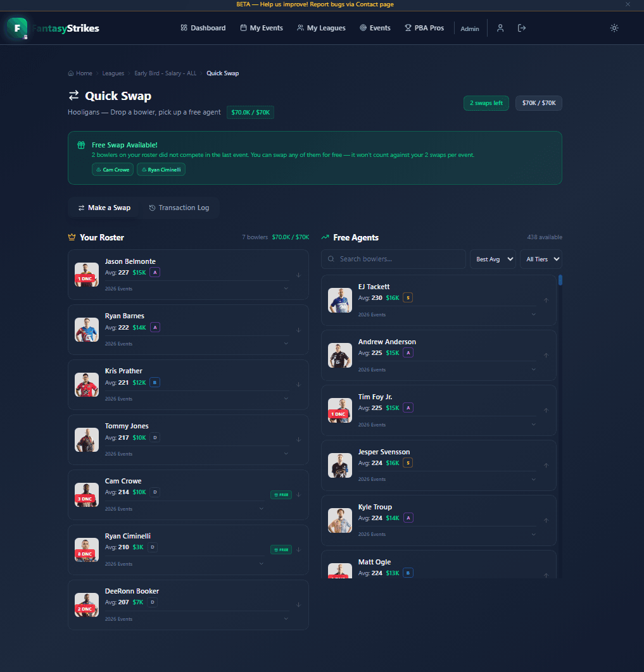
Task: Switch to the Transaction Log tab
Action: (179, 208)
